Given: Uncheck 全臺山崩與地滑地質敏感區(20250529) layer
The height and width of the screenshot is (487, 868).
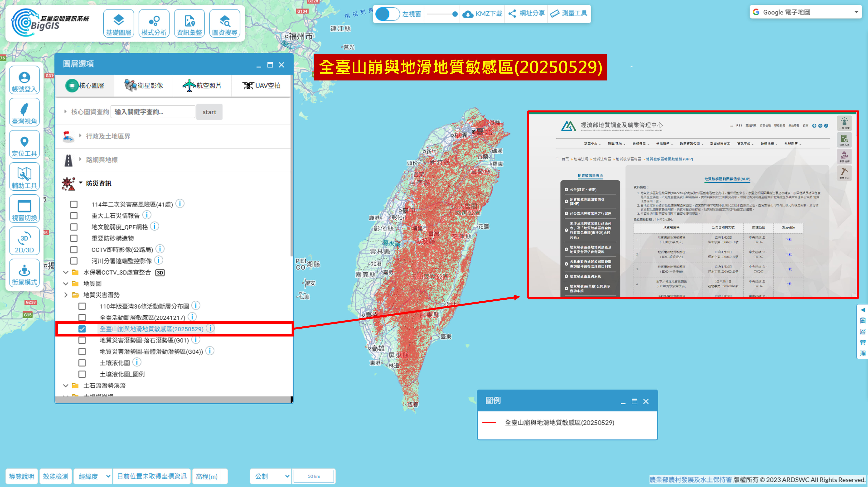Looking at the screenshot, I should click(x=82, y=329).
